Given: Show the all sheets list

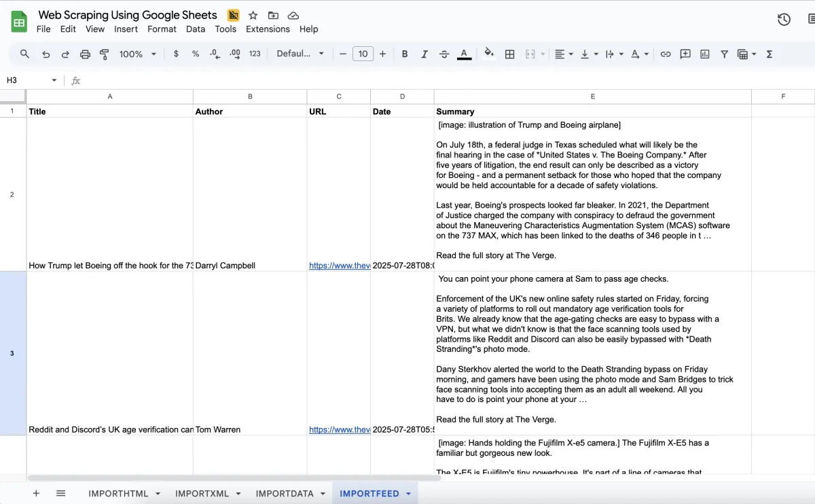Looking at the screenshot, I should coord(60,494).
